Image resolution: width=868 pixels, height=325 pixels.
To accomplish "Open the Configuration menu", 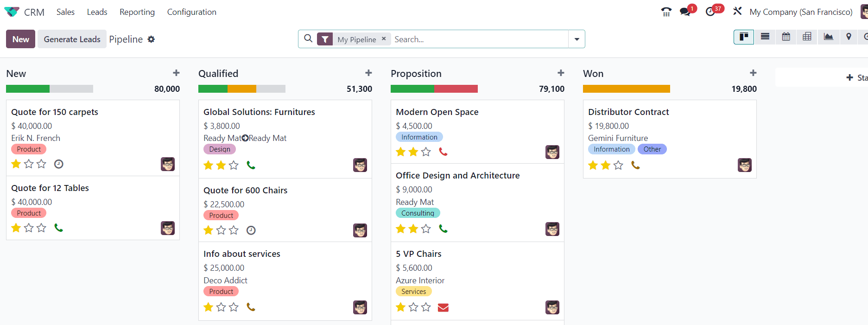I will (x=192, y=12).
